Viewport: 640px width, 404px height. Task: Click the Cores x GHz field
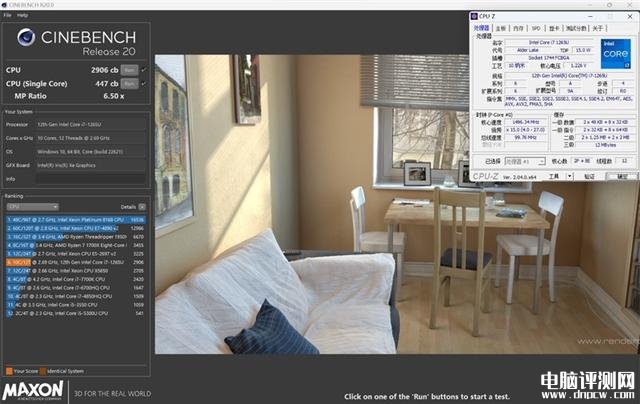pyautogui.click(x=91, y=138)
